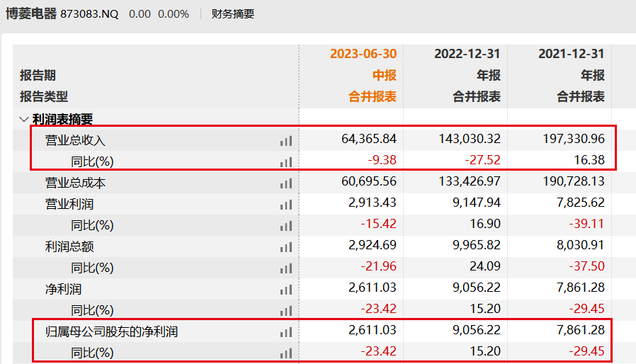Open the 财务摘要 tab

pyautogui.click(x=232, y=14)
